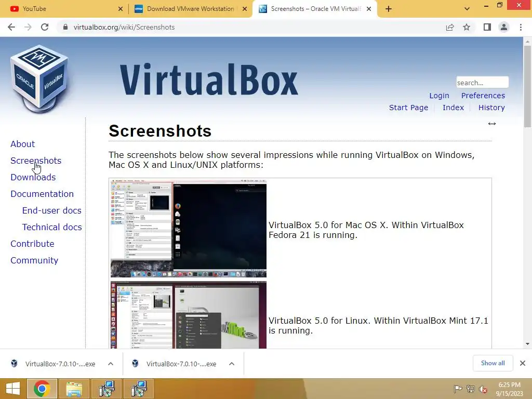Click the wiki search field

point(482,83)
